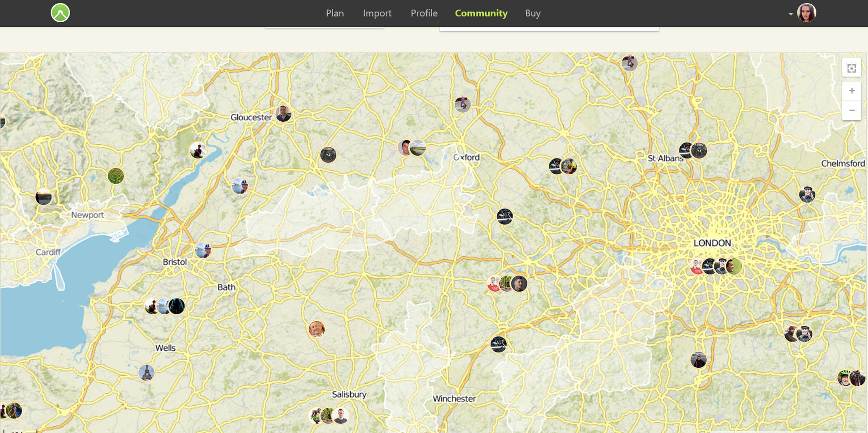Open the Plan tab
The height and width of the screenshot is (433, 868).
click(x=335, y=13)
